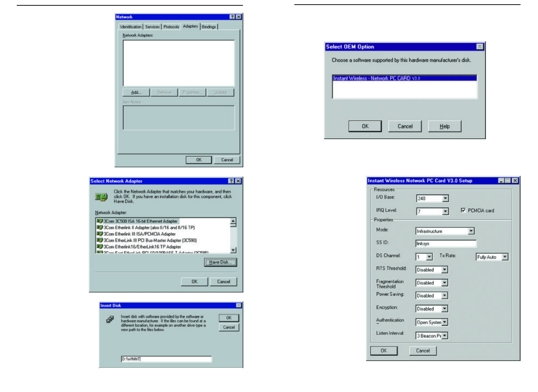
Task: Click OK in the Insert Disk dialog
Action: [229, 318]
